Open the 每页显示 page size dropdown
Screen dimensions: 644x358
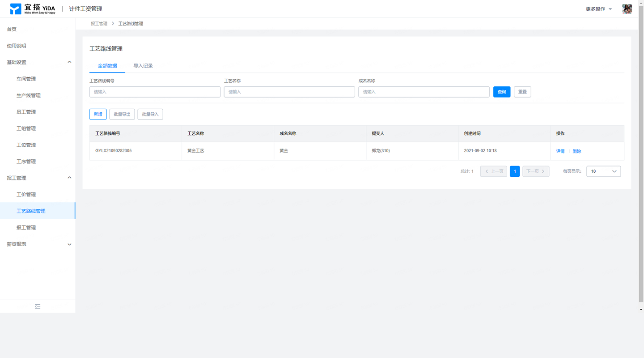(603, 171)
